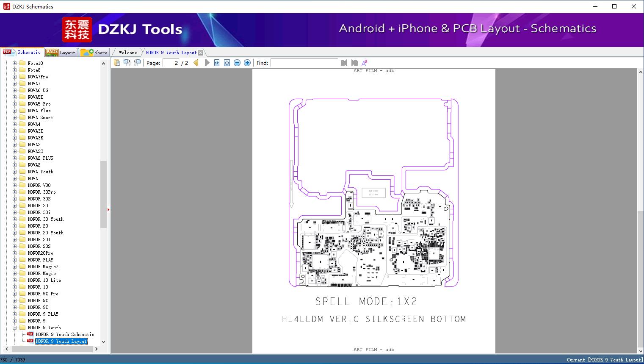This screenshot has width=644, height=364.
Task: Click the tree panel vertical scrollbar thumb
Action: [x=103, y=195]
